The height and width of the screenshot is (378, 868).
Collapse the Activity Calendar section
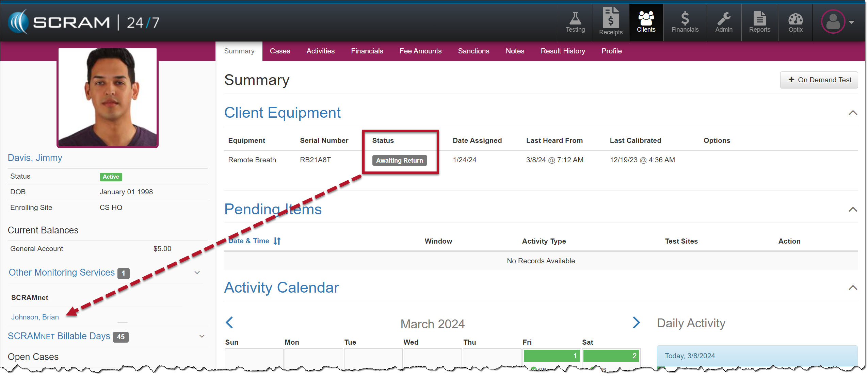pos(852,287)
